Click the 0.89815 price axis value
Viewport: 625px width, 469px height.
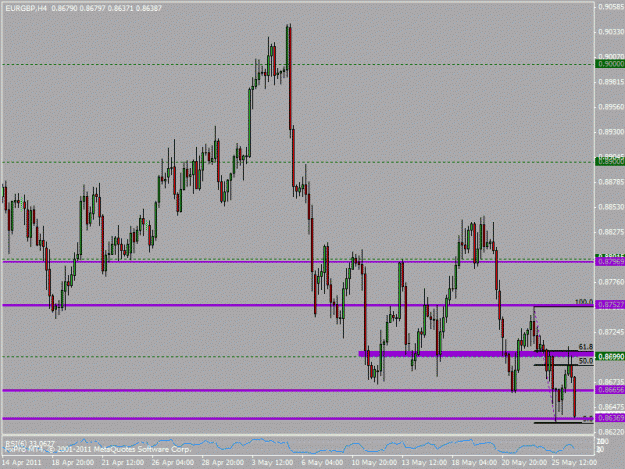(611, 82)
